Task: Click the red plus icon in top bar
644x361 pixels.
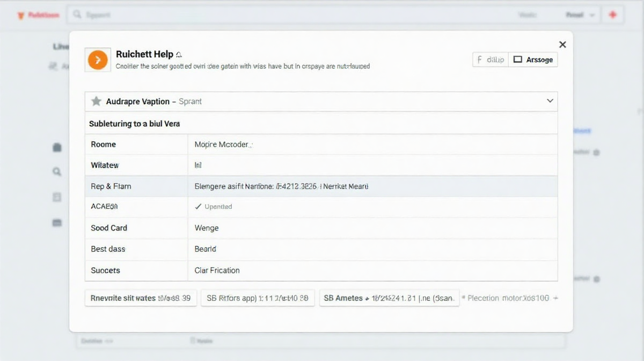Action: point(612,15)
